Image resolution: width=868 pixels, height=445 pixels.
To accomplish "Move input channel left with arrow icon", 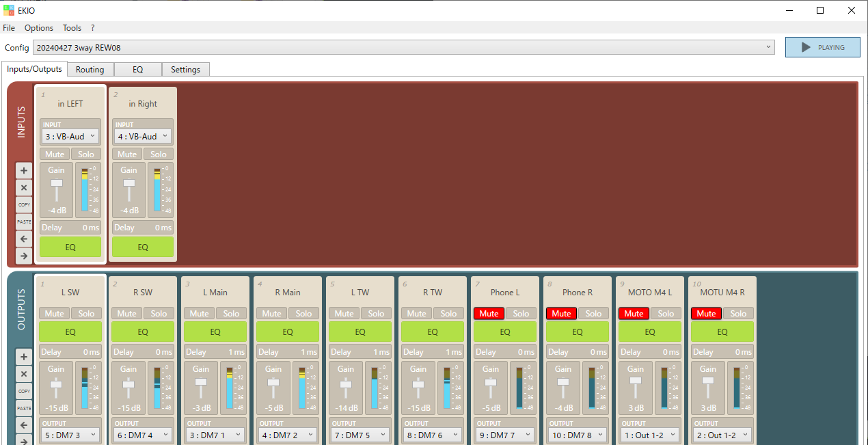I will click(24, 239).
